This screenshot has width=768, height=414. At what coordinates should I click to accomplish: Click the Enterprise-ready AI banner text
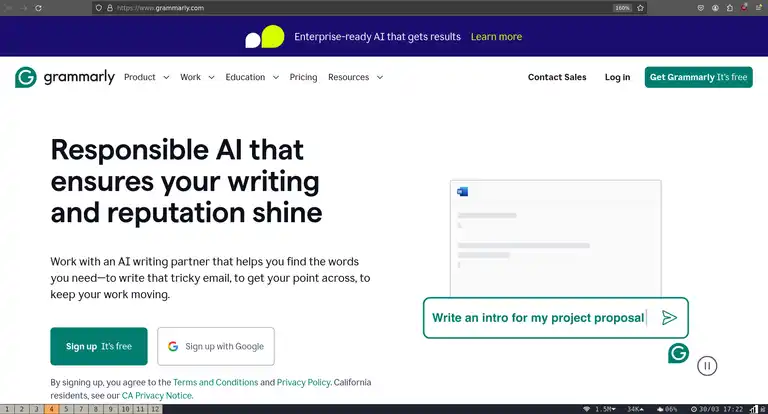377,37
